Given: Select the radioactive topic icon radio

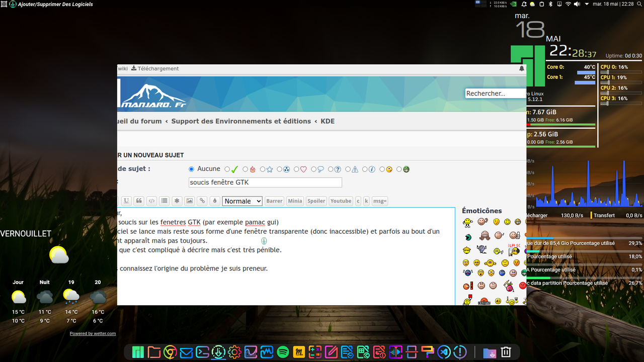Looking at the screenshot, I should (280, 169).
